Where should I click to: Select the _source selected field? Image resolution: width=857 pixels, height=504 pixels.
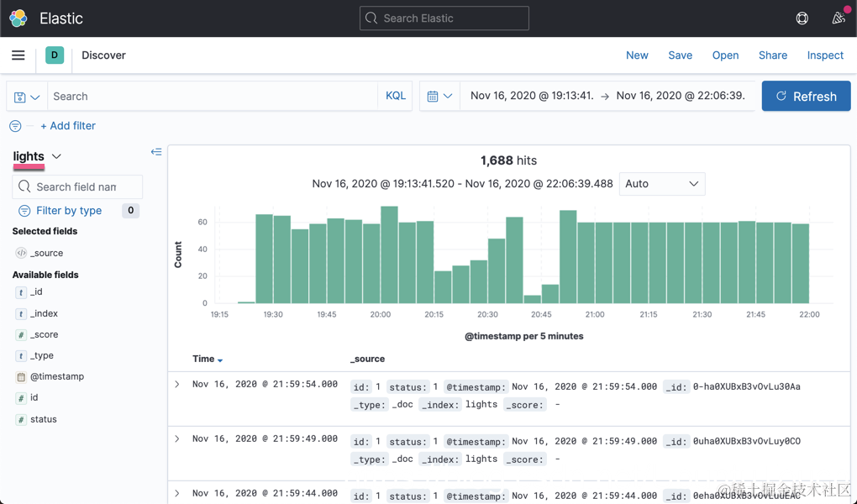[46, 253]
